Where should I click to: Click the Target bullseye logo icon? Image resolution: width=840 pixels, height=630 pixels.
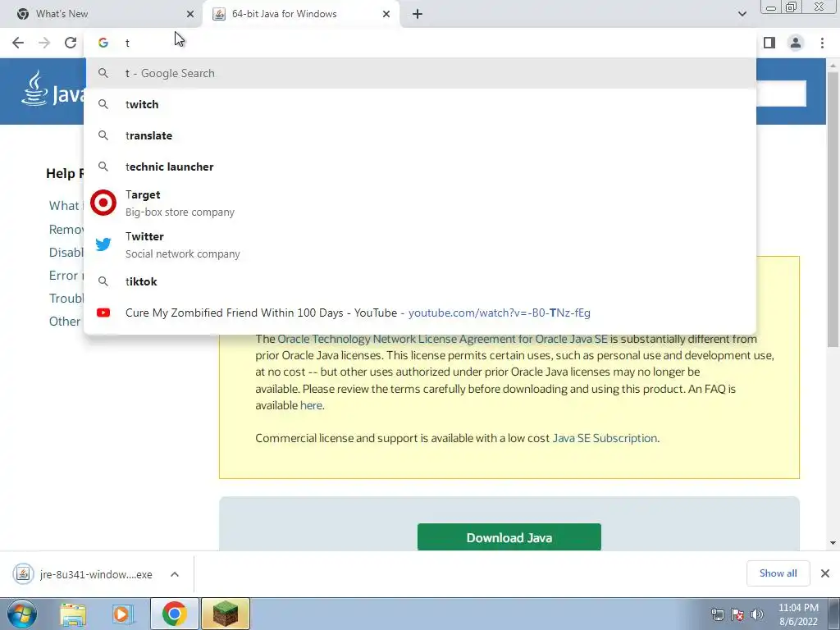(x=103, y=203)
